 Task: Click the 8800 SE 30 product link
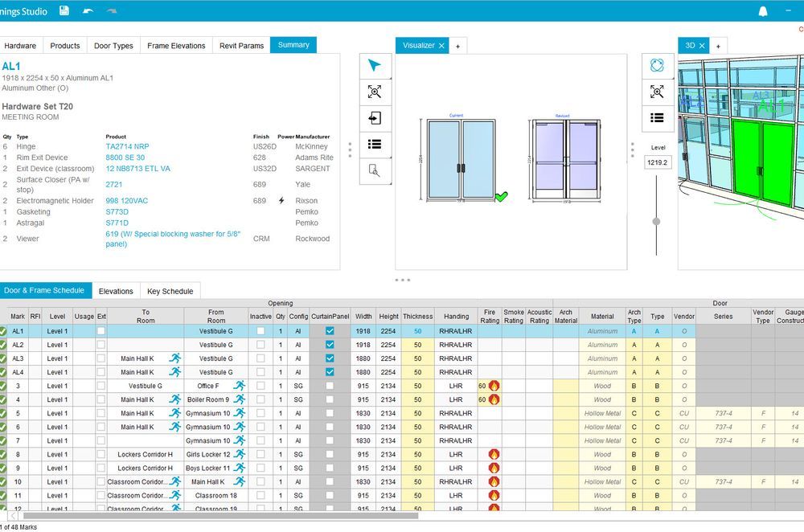[x=125, y=158]
